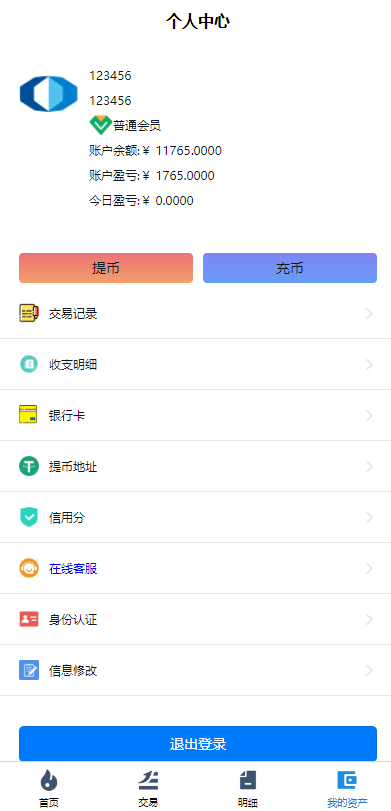Select the 我的资产 bottom tab

347,788
